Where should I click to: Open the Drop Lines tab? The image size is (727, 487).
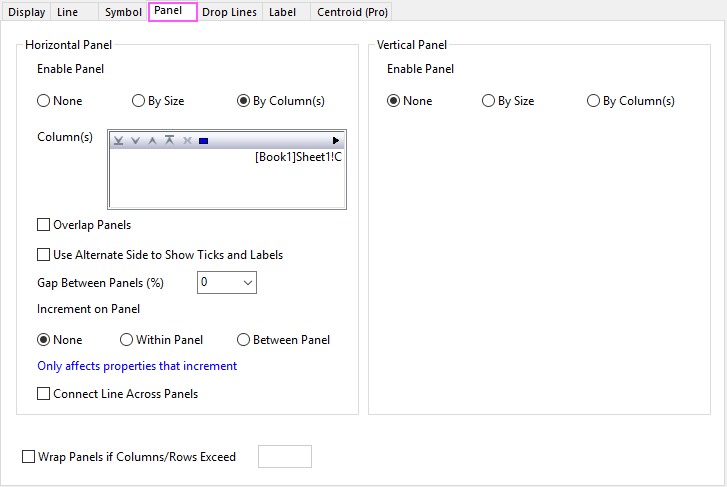230,12
